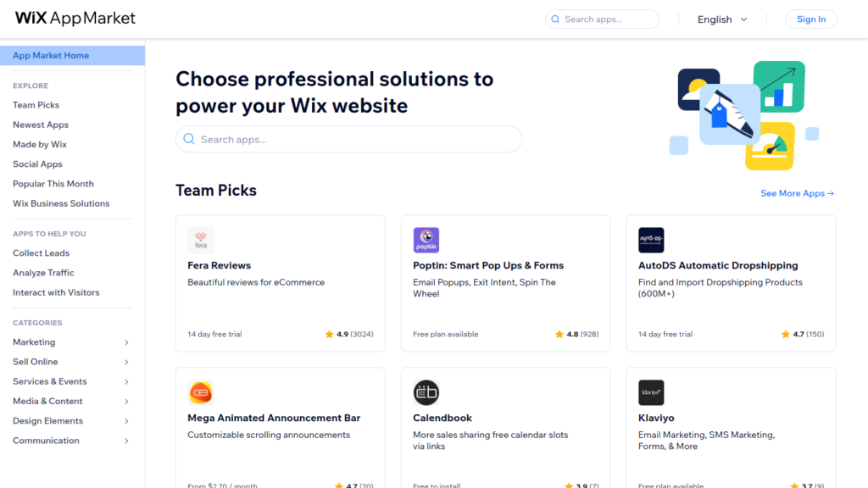The height and width of the screenshot is (488, 868).
Task: Expand the Sell Online category chevron
Action: pyautogui.click(x=126, y=362)
